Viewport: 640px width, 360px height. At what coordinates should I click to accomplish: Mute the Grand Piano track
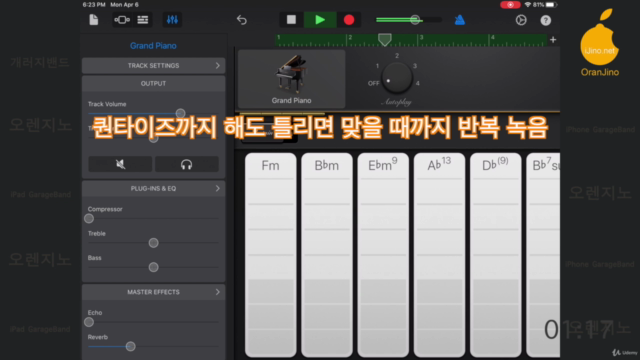pos(120,164)
